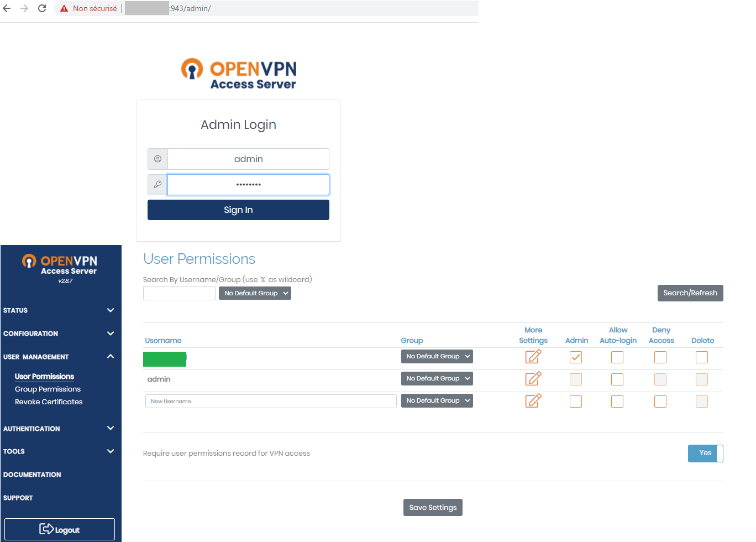Click the admin username login field
The width and height of the screenshot is (756, 542).
pyautogui.click(x=248, y=159)
